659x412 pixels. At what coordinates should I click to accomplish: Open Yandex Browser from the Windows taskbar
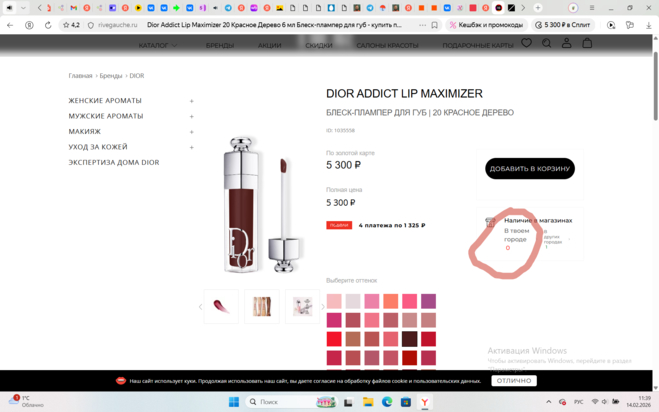(424, 402)
